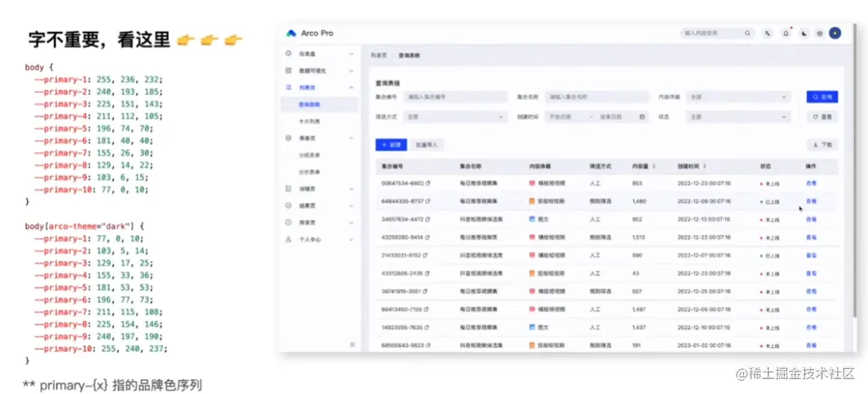Image resolution: width=868 pixels, height=394 pixels.
Task: Click the 已上线 status in row 21433031-5152
Action: coord(771,256)
